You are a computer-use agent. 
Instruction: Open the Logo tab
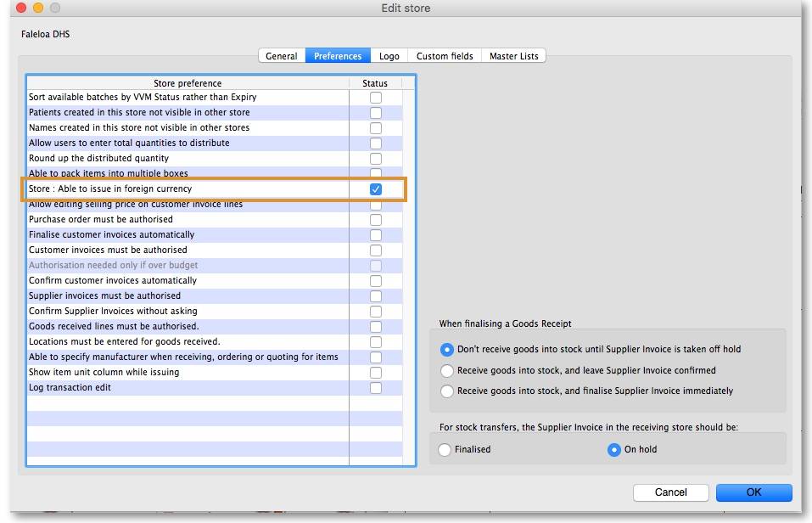click(389, 56)
